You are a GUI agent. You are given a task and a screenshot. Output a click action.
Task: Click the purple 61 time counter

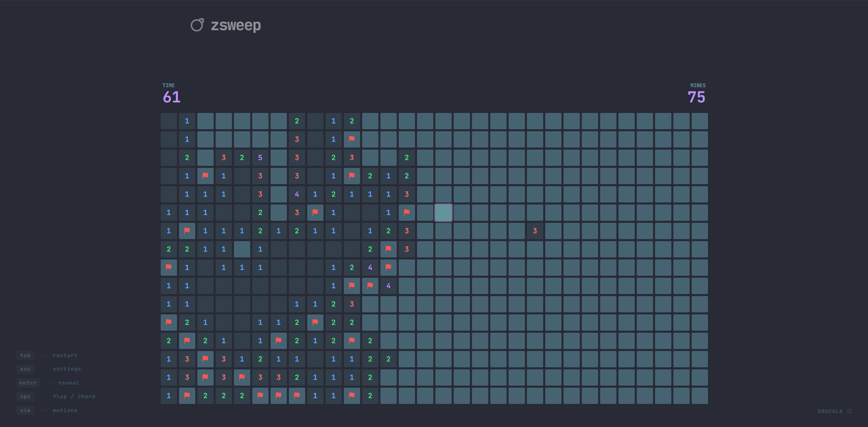[172, 98]
